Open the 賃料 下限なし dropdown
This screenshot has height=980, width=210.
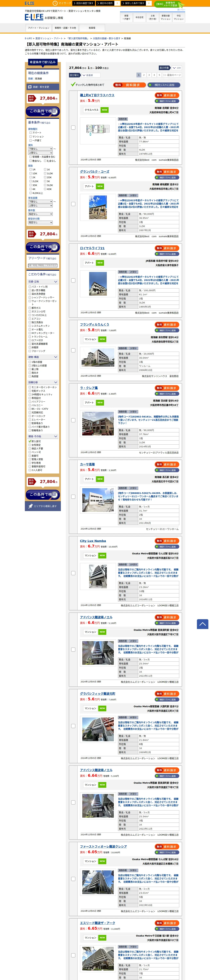(x=40, y=149)
